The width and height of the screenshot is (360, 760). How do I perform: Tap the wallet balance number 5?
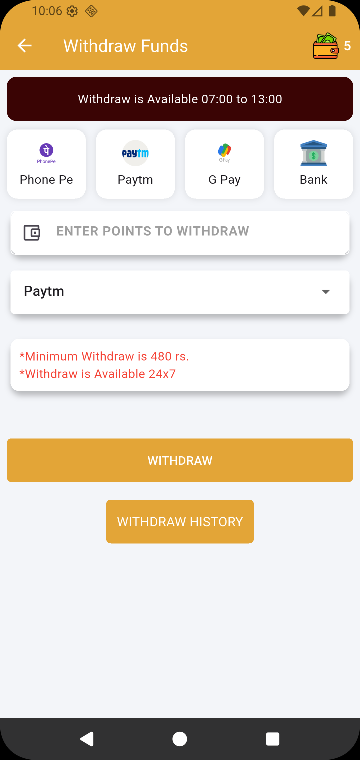347,46
